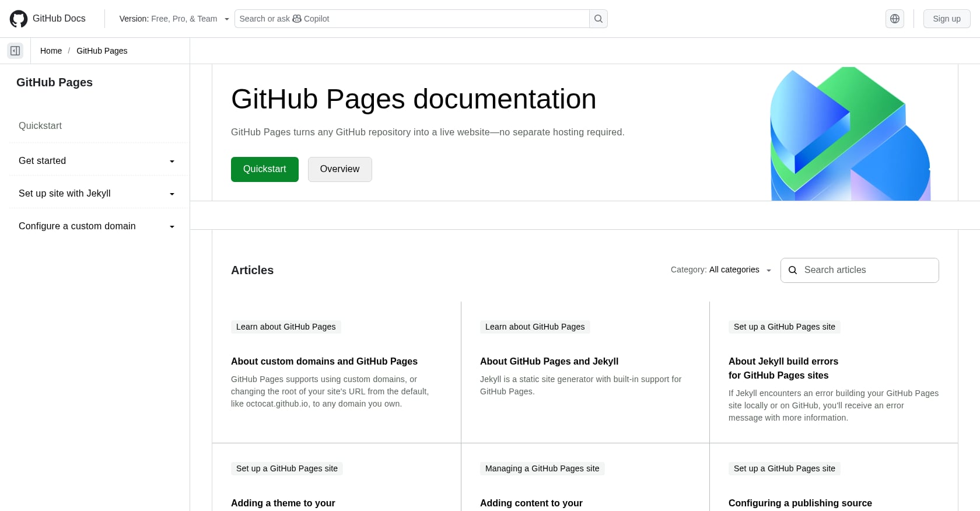The image size is (980, 511).
Task: Open Adding a theme to your article
Action: coord(283,503)
